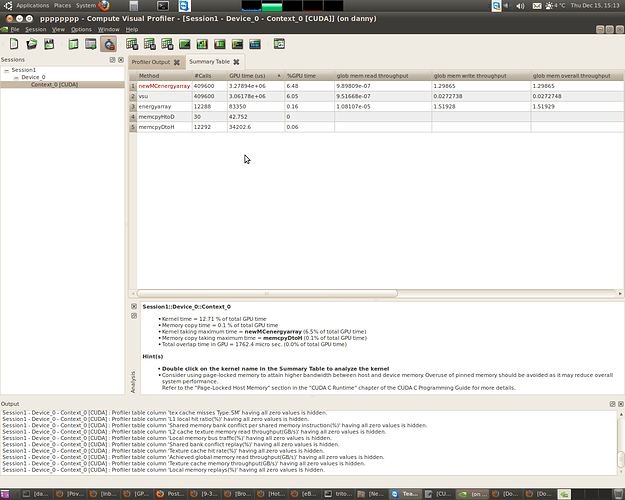Click the Save floppy-disk toolbar icon
625x500 pixels.
pos(49,44)
